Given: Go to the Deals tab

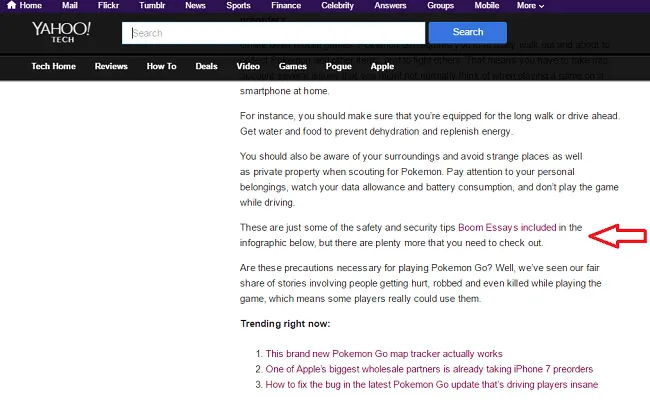Looking at the screenshot, I should point(207,67).
